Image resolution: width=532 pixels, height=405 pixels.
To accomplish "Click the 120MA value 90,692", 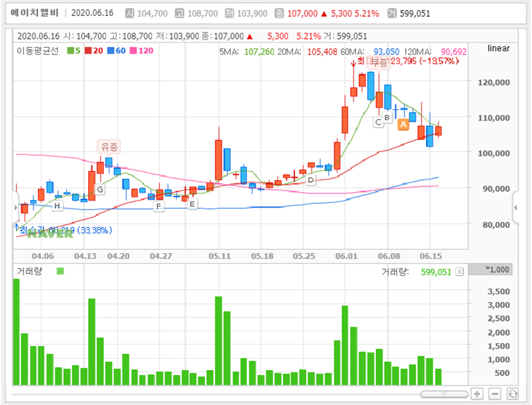I will [453, 52].
